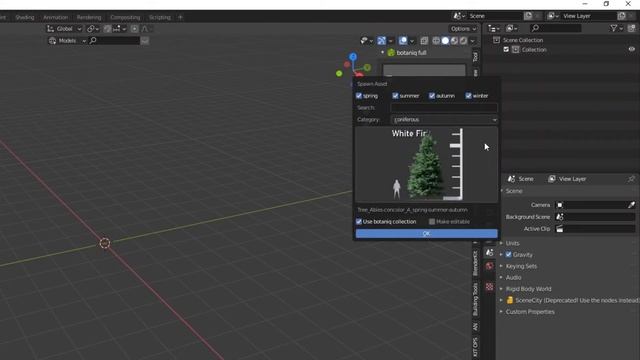Toggle the Make editable checkbox

coord(432,222)
